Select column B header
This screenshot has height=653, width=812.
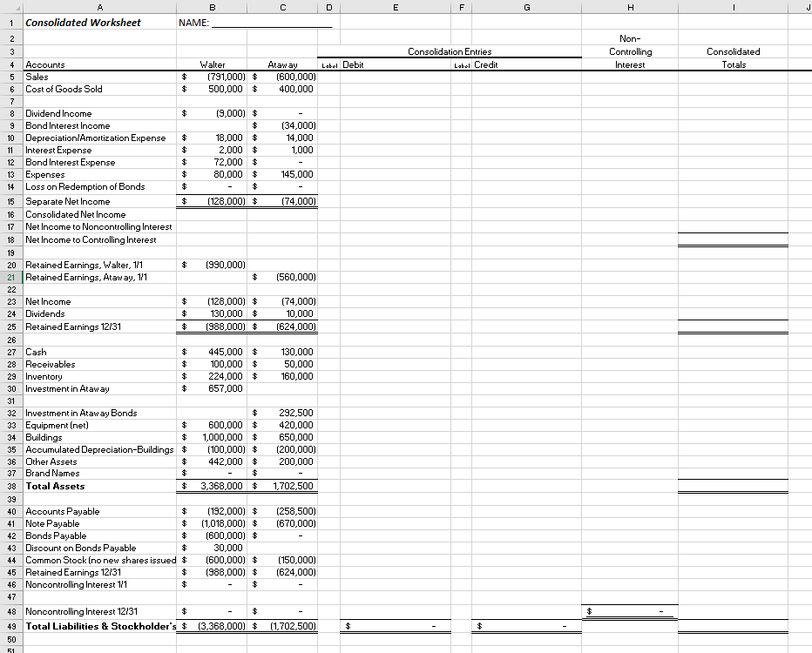(x=212, y=8)
